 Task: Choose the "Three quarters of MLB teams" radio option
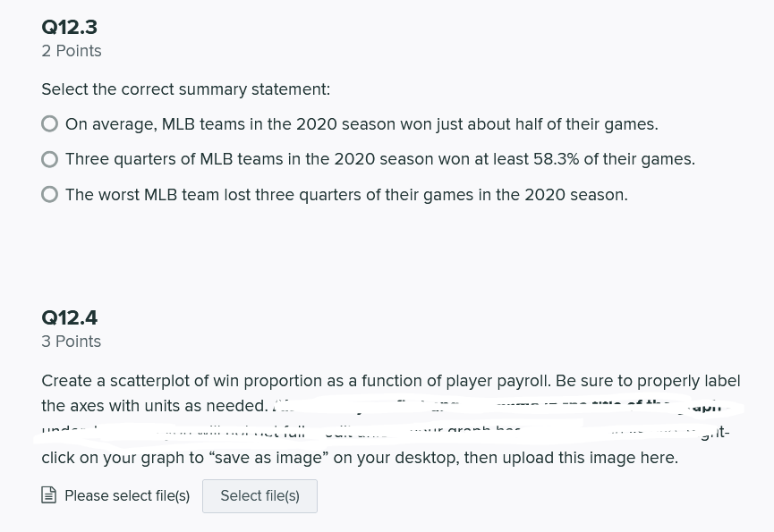coord(50,159)
